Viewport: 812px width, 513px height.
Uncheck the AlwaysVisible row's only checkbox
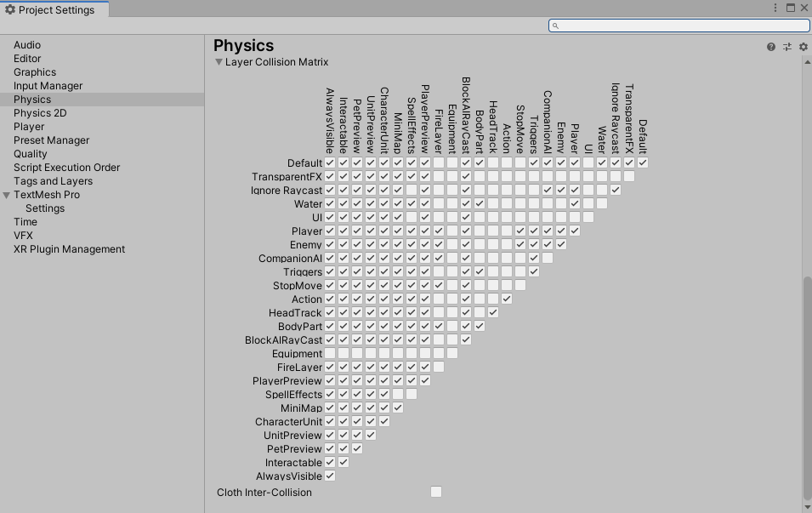coord(330,476)
